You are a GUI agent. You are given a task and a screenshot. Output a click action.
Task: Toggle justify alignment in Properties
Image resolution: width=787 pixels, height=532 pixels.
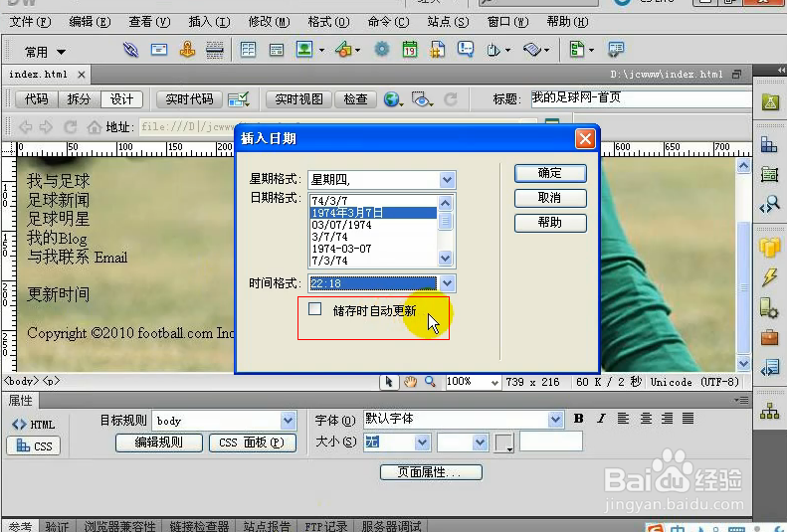point(689,419)
